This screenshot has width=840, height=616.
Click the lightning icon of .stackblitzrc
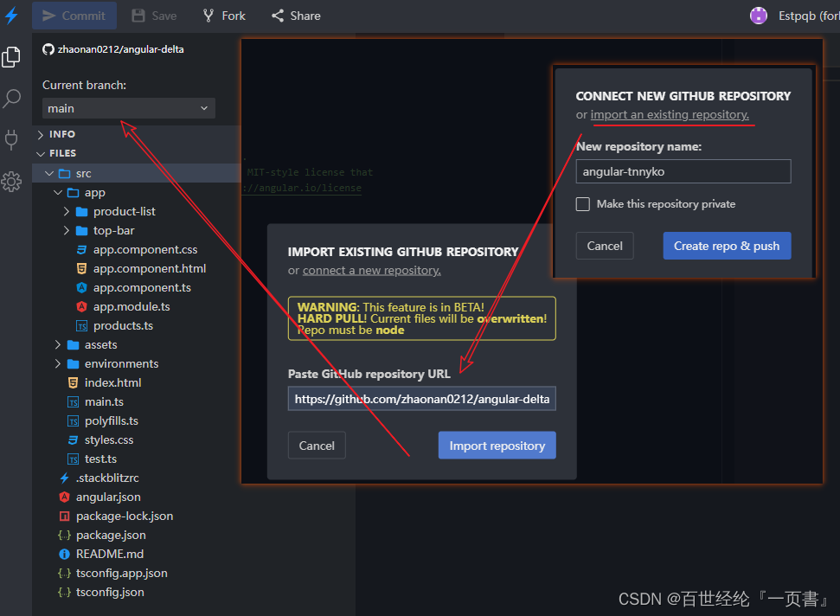click(64, 478)
